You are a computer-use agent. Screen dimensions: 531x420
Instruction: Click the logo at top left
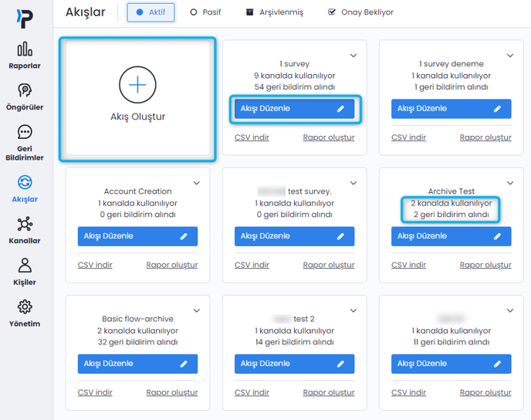(x=25, y=18)
